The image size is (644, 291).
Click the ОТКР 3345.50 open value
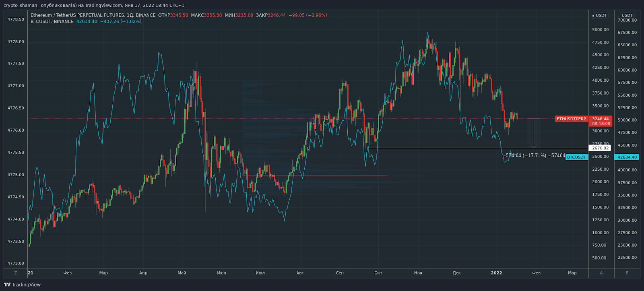[x=173, y=15]
